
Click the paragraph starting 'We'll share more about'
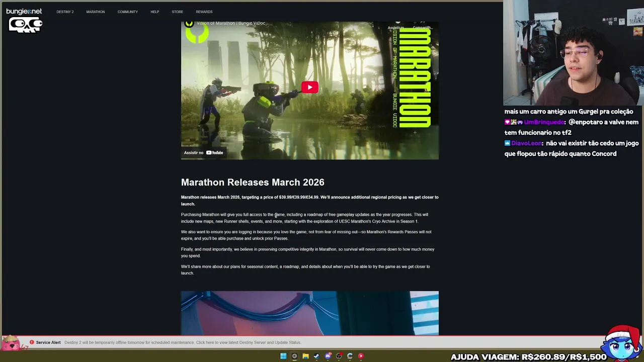point(305,270)
